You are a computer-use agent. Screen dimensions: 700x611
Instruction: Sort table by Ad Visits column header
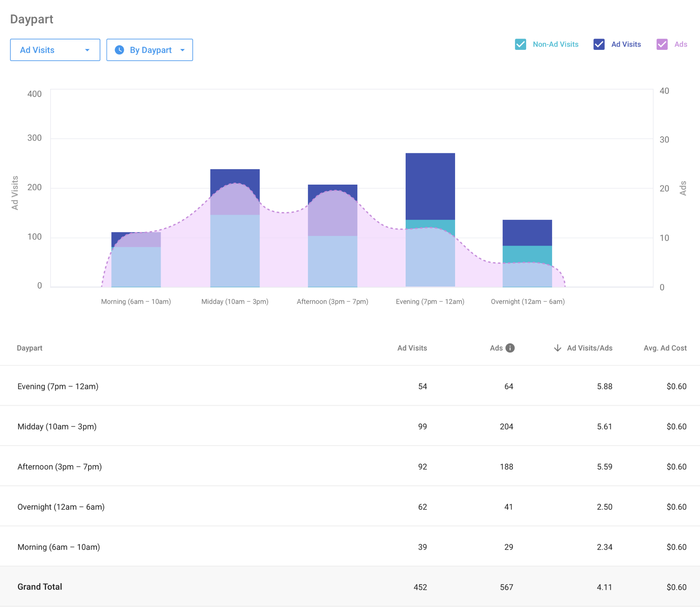click(x=412, y=348)
